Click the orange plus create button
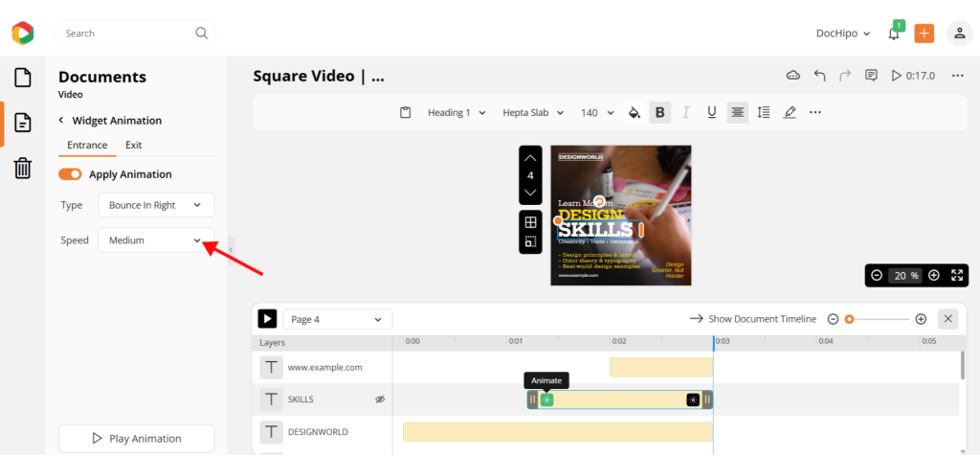Screen dimensions: 980x456 [x=924, y=34]
